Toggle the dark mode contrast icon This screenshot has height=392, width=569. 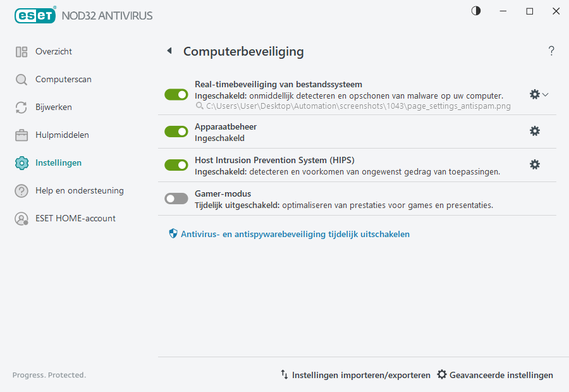(475, 11)
